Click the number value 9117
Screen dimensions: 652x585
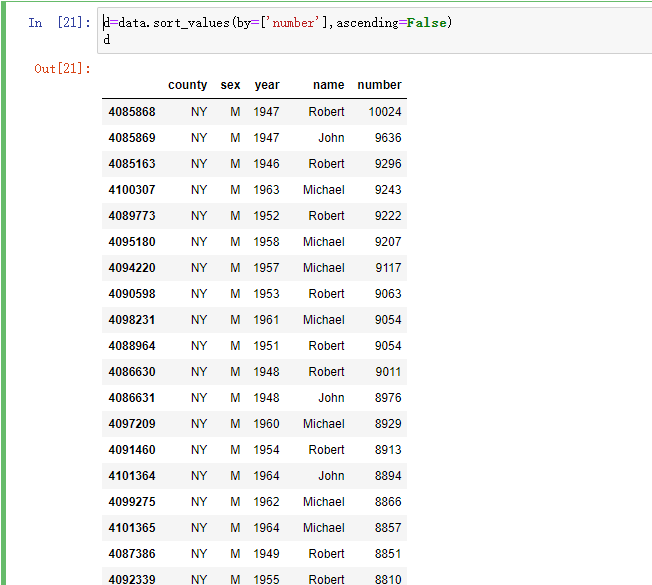point(388,268)
